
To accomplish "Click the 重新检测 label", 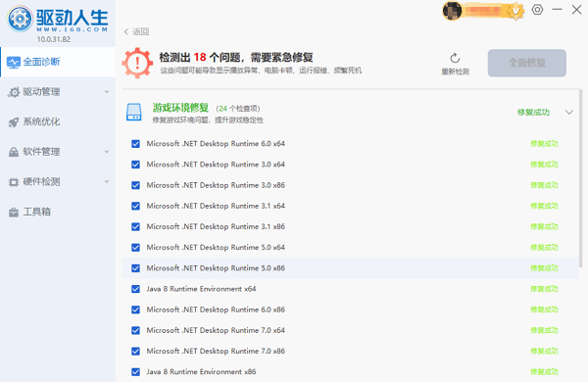I will 455,72.
